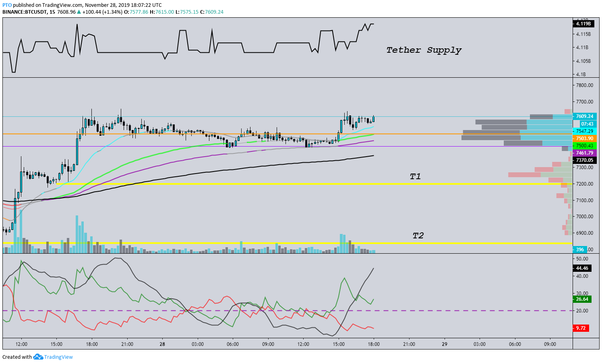Click the purple 7461.79 price tag
Screen dimensions: 602x364
[585, 153]
